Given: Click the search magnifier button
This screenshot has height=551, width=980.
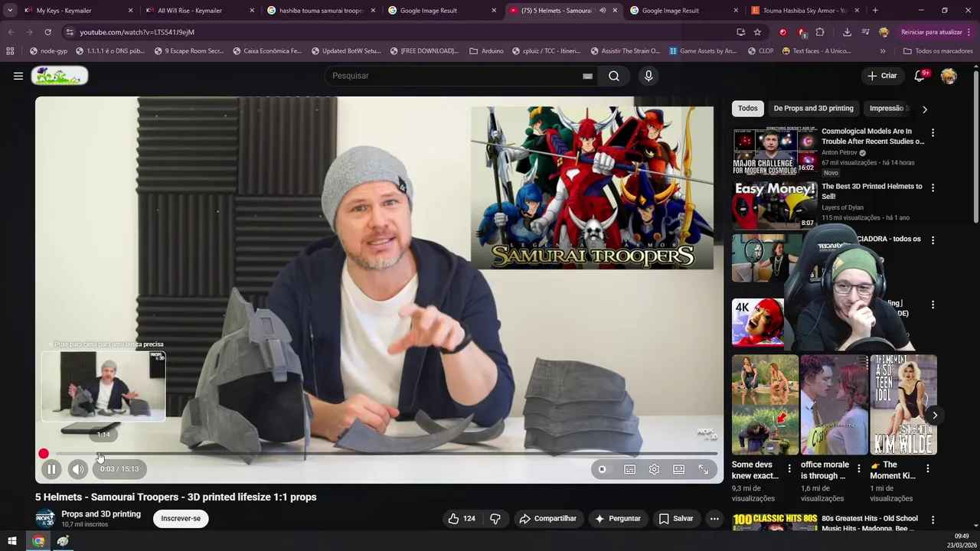Looking at the screenshot, I should [614, 76].
